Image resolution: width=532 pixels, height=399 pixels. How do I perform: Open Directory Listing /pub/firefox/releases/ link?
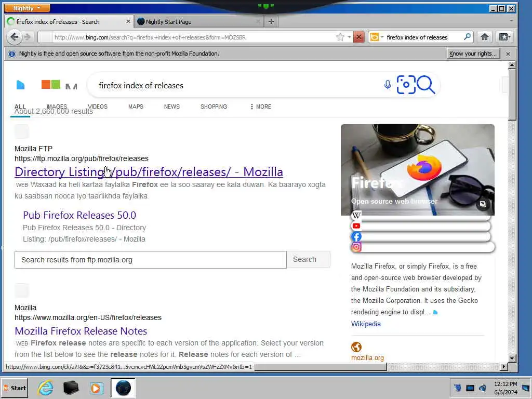click(x=149, y=172)
